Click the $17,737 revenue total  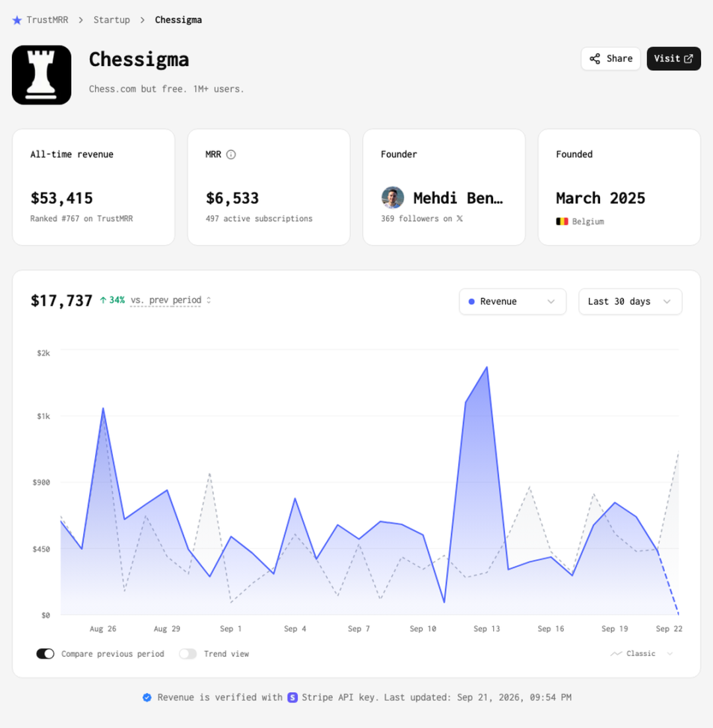pos(61,301)
